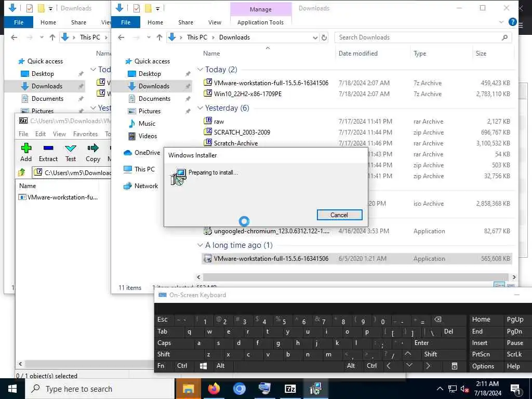Screen dimensions: 532x399
Task: Click the muted volume tray icon
Action: click(x=464, y=389)
